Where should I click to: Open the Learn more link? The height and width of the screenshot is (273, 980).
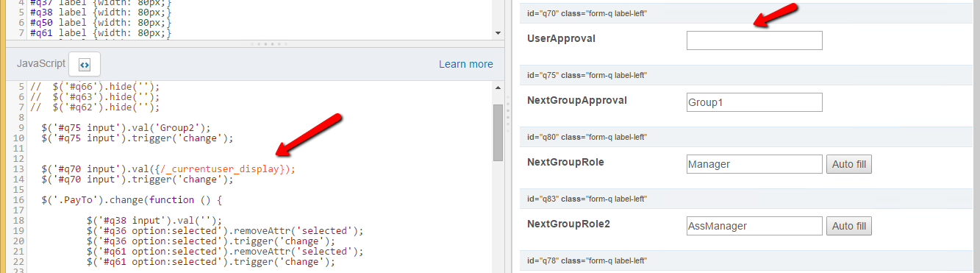pos(466,64)
